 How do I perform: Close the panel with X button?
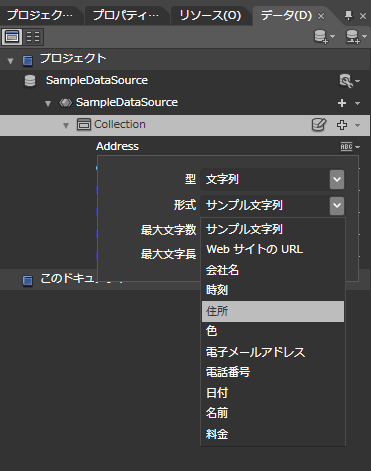(363, 16)
